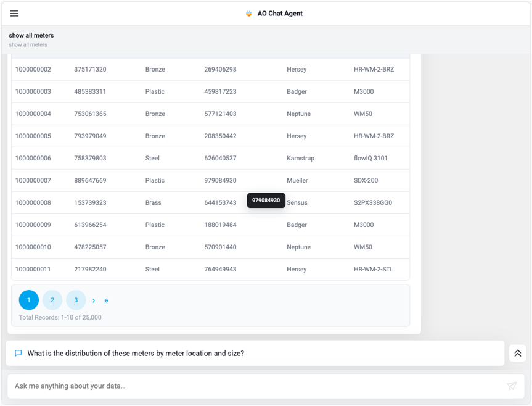
Task: Click the 'show all meters' conversation title
Action: point(31,35)
